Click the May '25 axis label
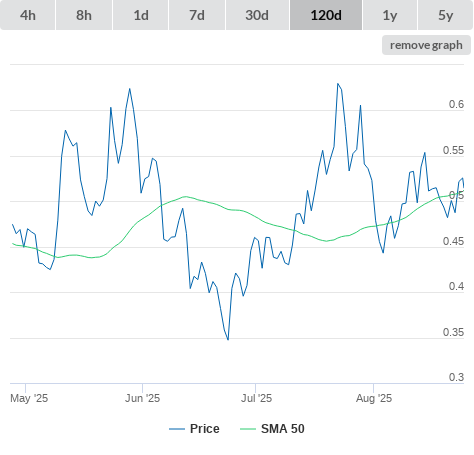The image size is (474, 455). (x=29, y=398)
